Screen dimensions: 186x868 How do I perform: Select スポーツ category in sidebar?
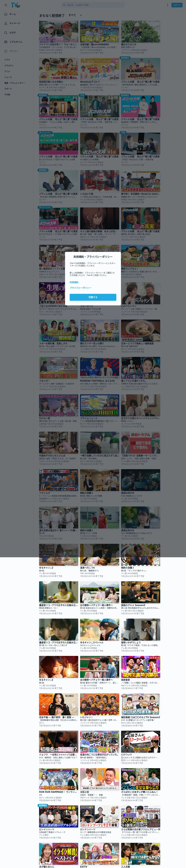pyautogui.click(x=8, y=89)
